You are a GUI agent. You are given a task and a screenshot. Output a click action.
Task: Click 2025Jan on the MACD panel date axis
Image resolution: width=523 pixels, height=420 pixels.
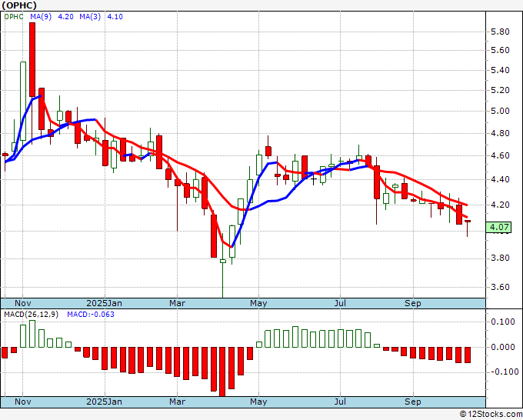click(104, 402)
